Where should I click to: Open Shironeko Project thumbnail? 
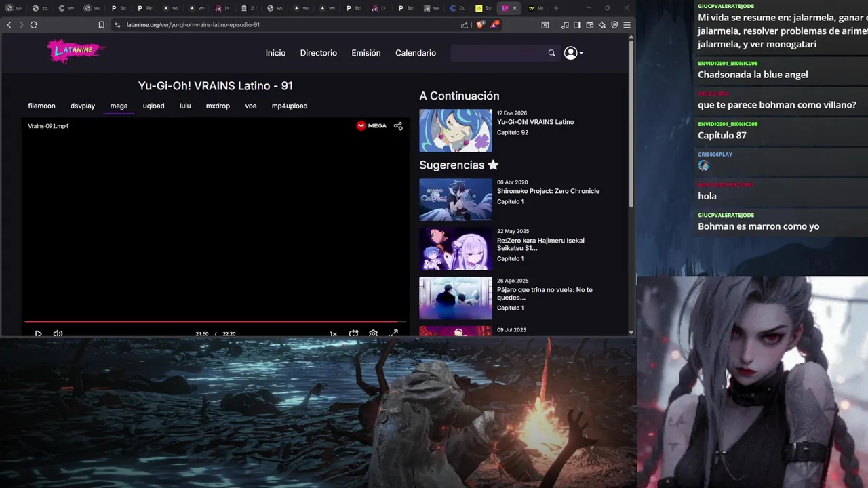pyautogui.click(x=456, y=199)
